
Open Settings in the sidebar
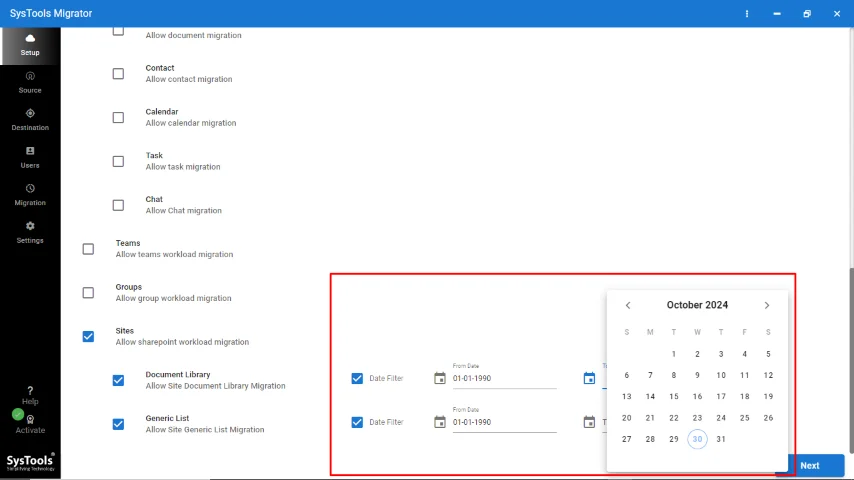30,233
